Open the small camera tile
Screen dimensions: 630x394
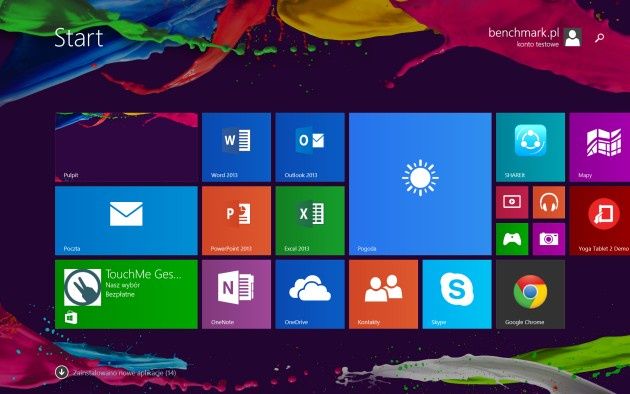[x=549, y=239]
